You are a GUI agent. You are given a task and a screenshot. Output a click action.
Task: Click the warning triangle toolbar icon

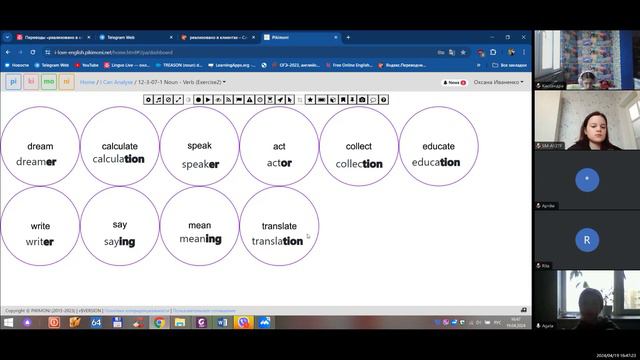click(249, 100)
